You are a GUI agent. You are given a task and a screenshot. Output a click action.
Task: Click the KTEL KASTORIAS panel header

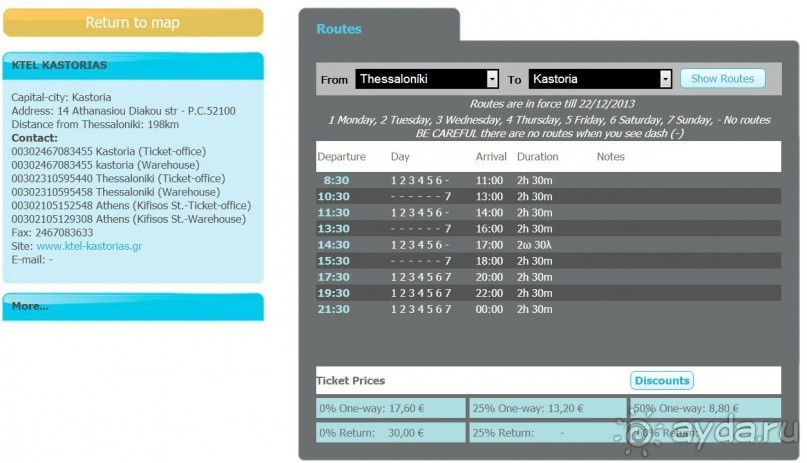point(132,66)
